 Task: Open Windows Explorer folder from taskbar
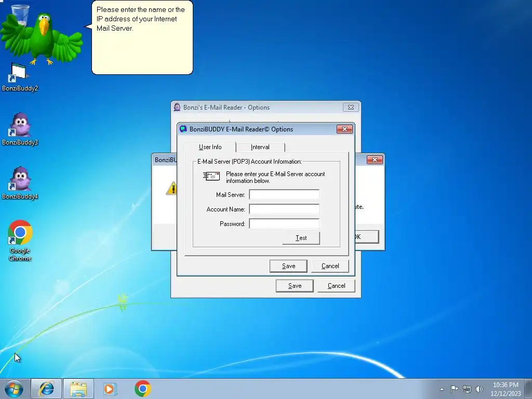point(78,389)
